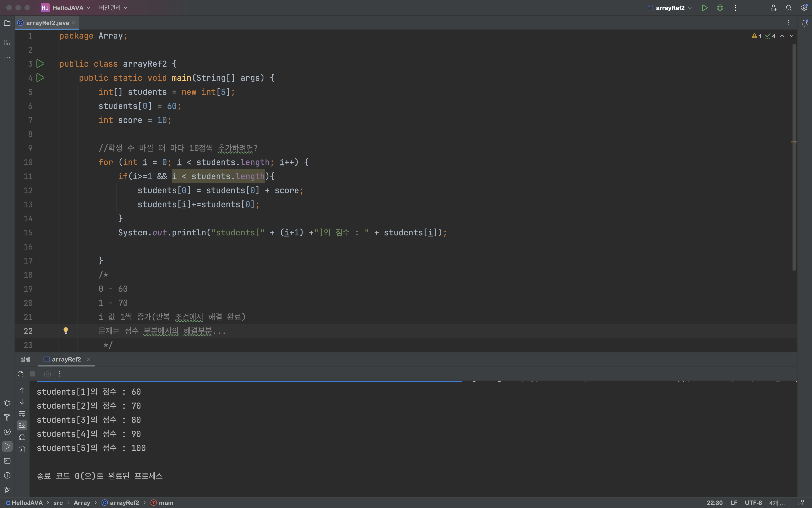Stop the process with the stop square
Image resolution: width=812 pixels, height=508 pixels.
coord(33,374)
